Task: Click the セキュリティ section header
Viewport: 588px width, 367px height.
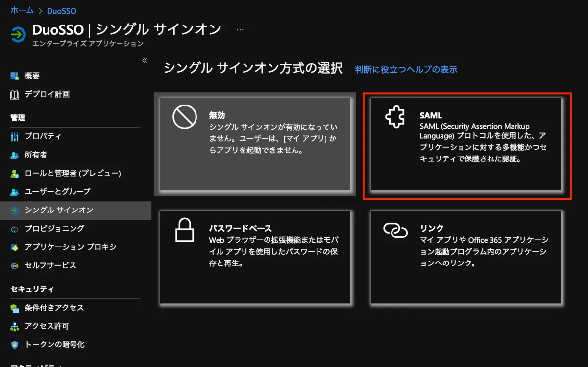Action: tap(32, 289)
